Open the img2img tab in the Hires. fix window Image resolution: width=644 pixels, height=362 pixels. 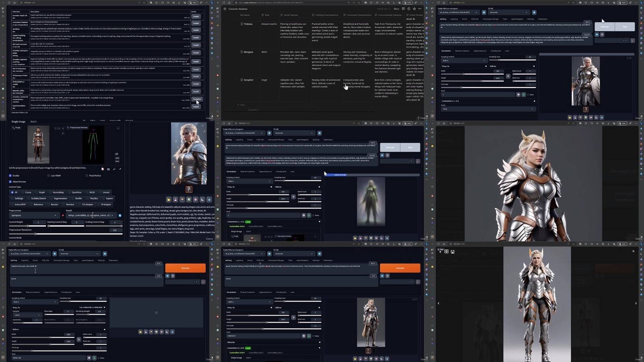[25, 261]
